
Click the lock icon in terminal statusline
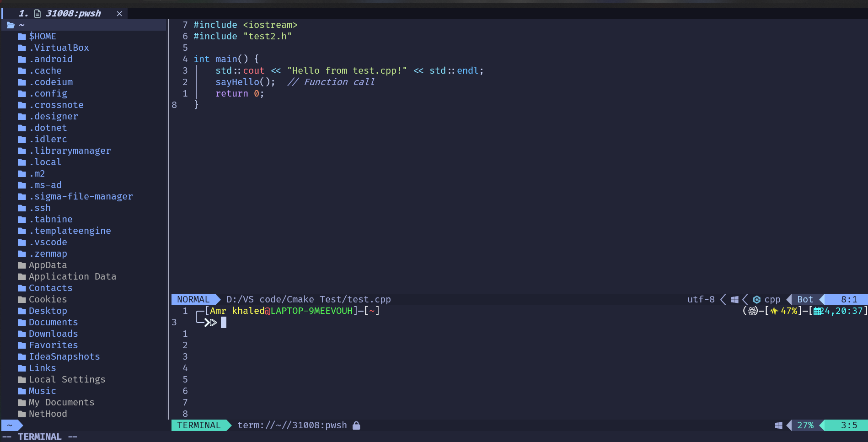click(356, 426)
